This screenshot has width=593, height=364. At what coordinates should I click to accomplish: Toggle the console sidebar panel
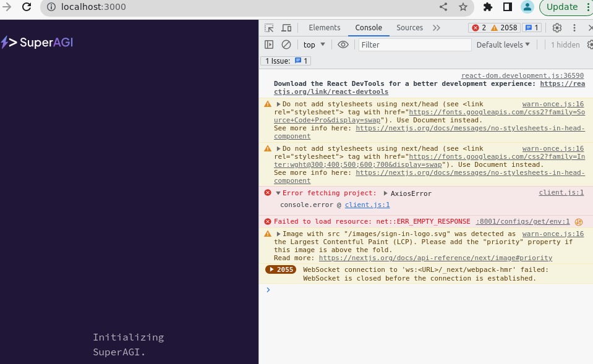click(x=268, y=44)
